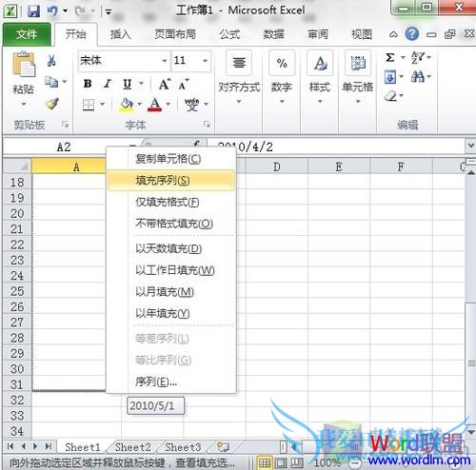
Task: Click the insert new worksheet icon
Action: (223, 447)
